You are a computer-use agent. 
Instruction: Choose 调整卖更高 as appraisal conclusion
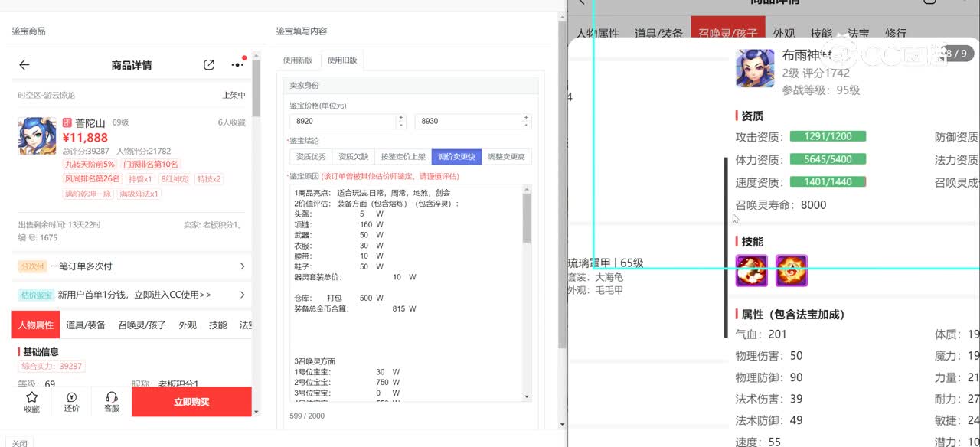[506, 157]
